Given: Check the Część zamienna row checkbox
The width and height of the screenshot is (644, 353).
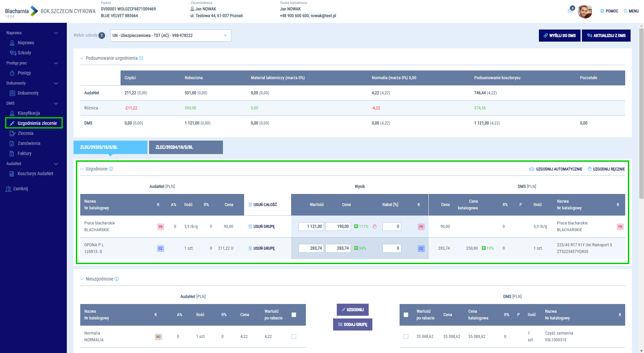Looking at the screenshot, I should 406,337.
